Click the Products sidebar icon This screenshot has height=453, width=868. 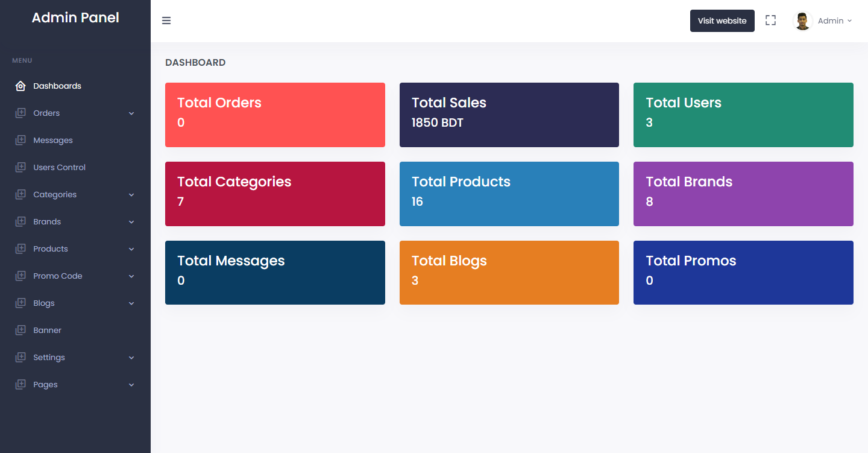[20, 249]
